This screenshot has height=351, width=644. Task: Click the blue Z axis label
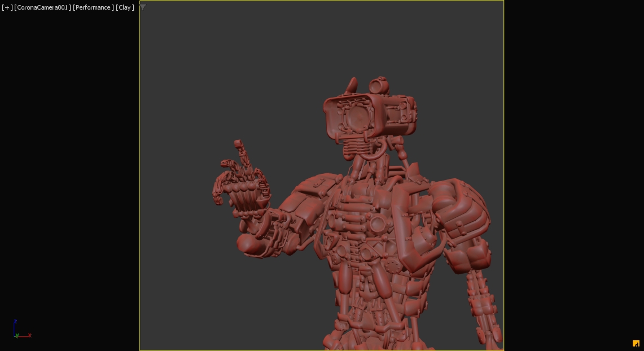(x=15, y=322)
